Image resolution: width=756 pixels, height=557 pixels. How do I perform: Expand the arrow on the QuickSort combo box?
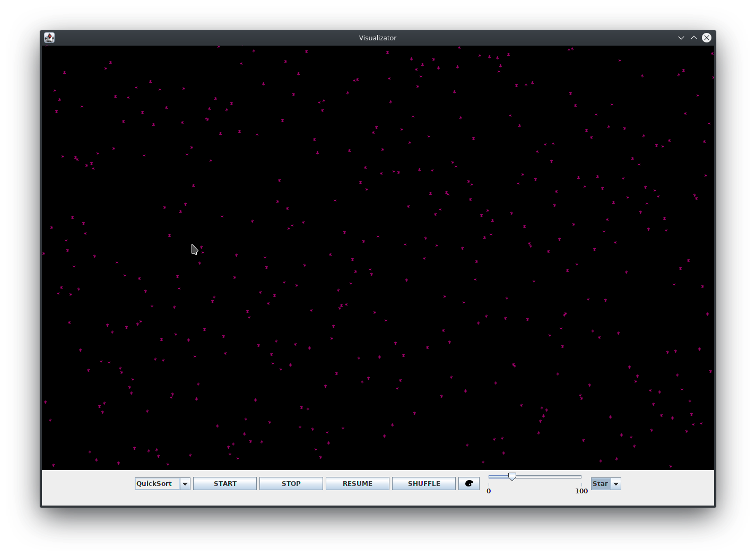click(x=185, y=483)
